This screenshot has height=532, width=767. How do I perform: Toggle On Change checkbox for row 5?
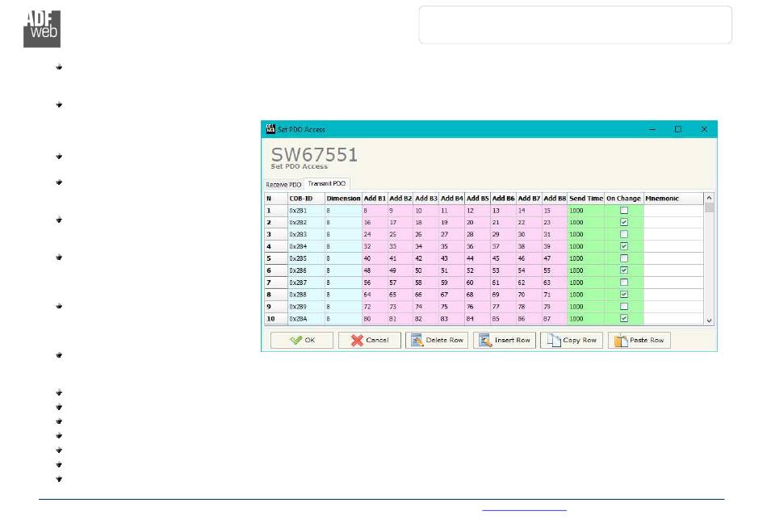pos(623,258)
